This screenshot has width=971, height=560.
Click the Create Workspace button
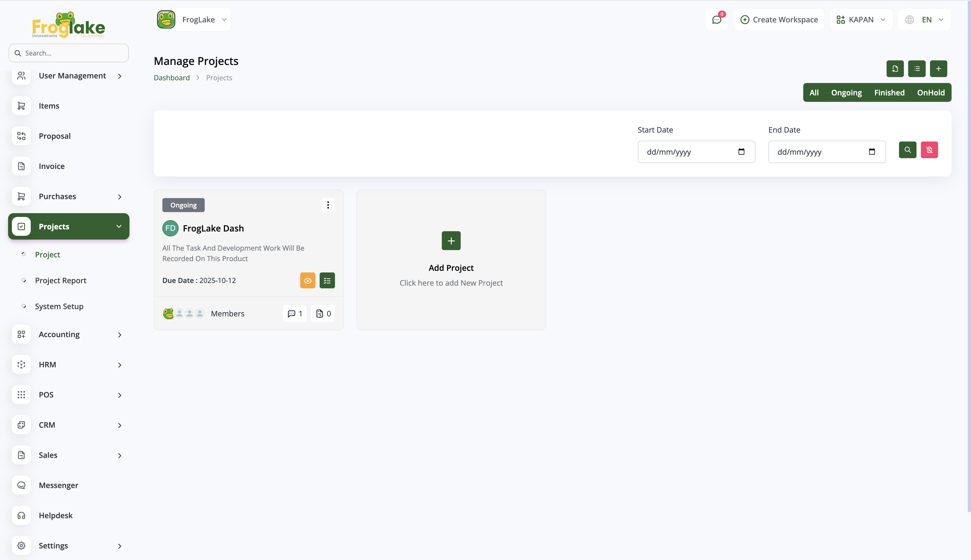pyautogui.click(x=779, y=20)
